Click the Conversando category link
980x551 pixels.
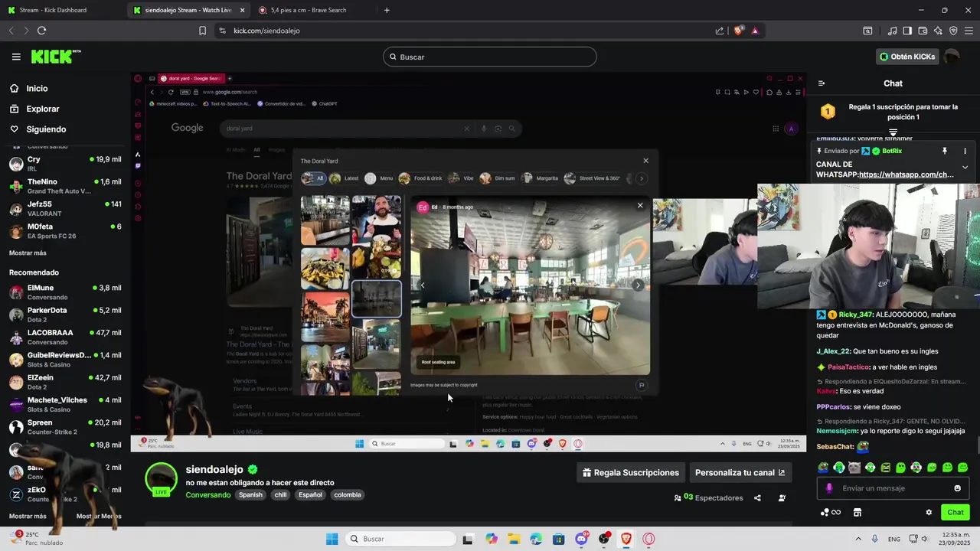207,495
